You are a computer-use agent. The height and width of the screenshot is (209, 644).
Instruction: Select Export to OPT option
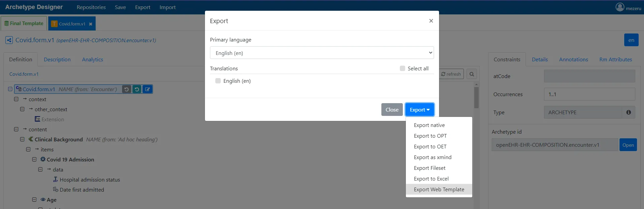pos(430,136)
